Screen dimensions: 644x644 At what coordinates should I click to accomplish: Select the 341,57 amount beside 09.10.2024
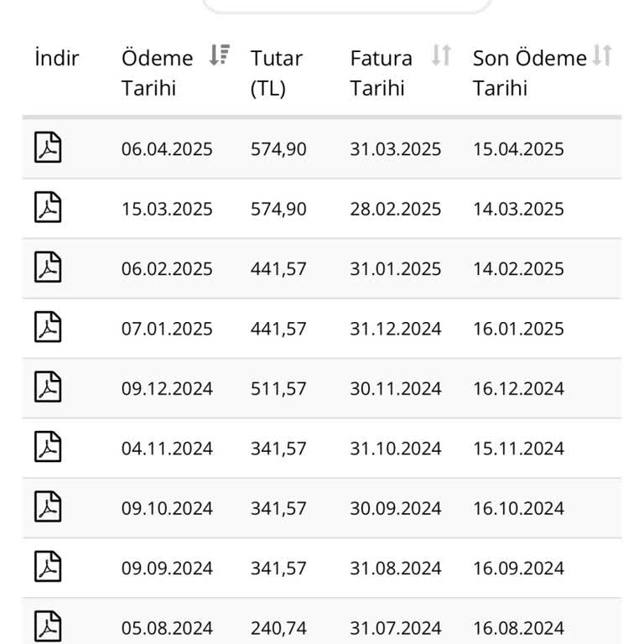tap(278, 509)
